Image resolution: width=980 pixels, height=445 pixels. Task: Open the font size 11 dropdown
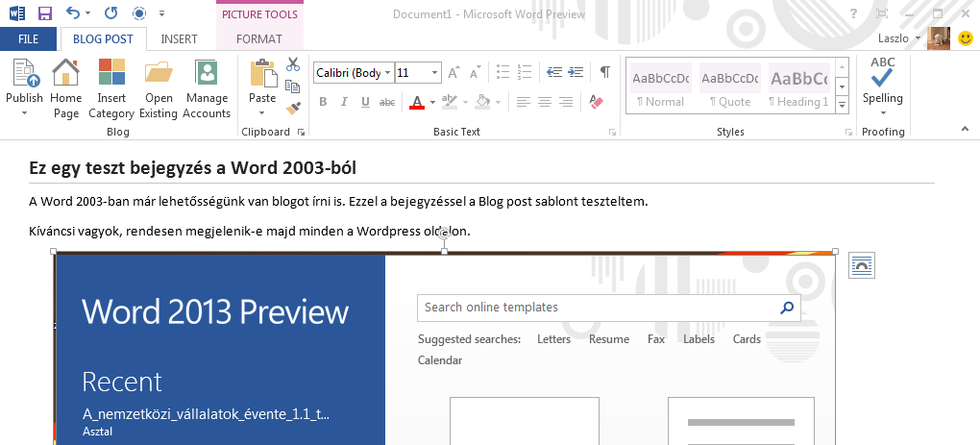click(x=435, y=72)
